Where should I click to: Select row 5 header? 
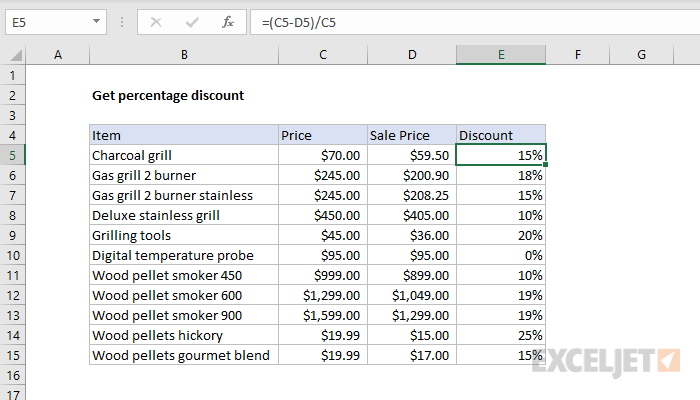coord(13,155)
